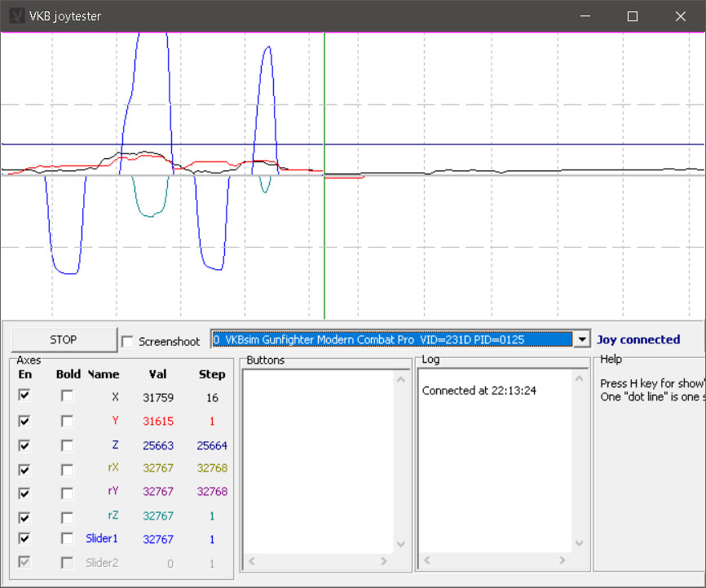Click the "Press H key for show" help line
This screenshot has height=588, width=706.
coord(652,383)
